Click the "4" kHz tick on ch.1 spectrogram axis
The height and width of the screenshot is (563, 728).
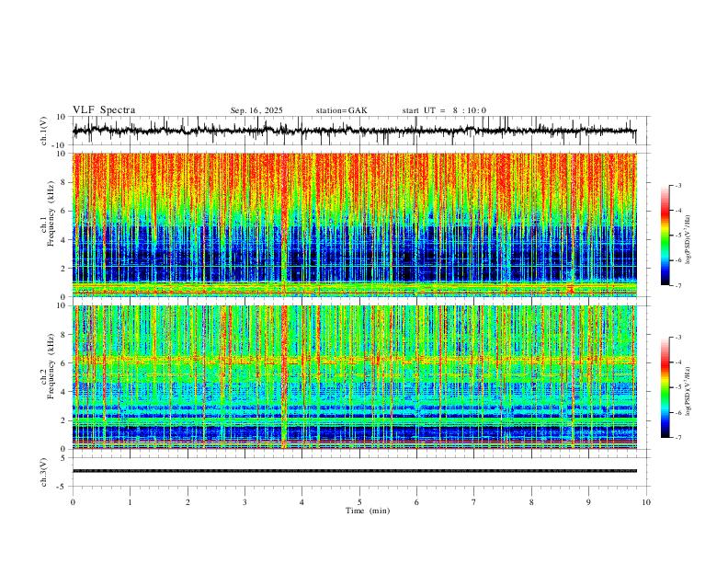point(64,240)
